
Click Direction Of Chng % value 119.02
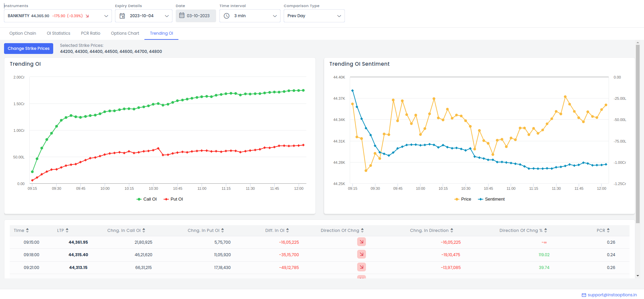544,255
